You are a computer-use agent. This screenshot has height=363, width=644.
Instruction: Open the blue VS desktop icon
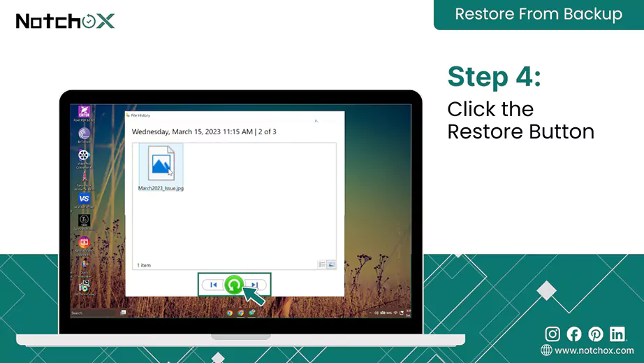(85, 199)
